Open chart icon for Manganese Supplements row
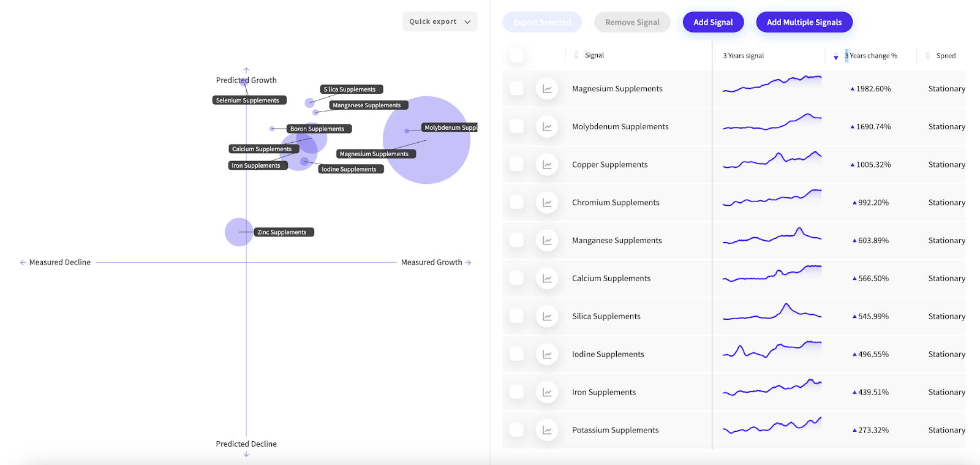 click(547, 241)
